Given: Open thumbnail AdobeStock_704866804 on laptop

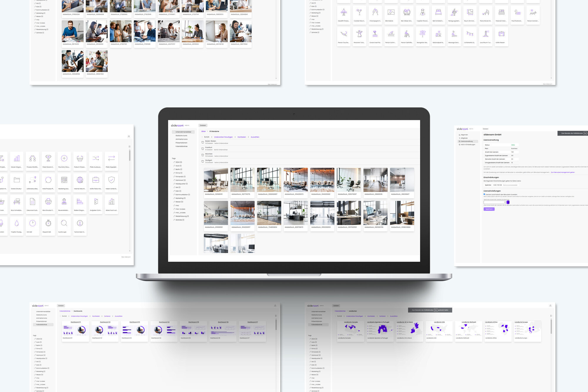Looking at the screenshot, I should pyautogui.click(x=269, y=216).
